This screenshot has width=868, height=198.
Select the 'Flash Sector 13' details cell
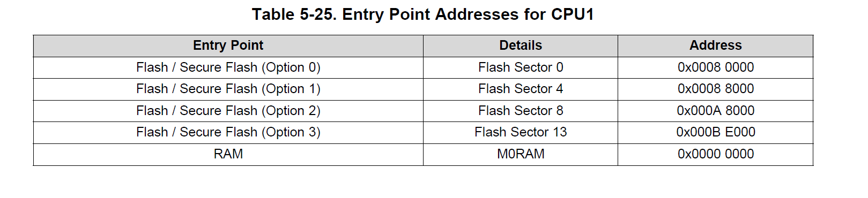(x=521, y=132)
